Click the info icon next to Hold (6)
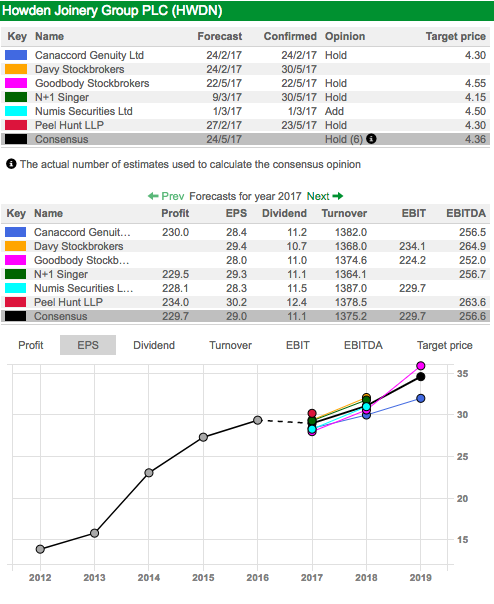Viewport: 494px width, 604px height. pyautogui.click(x=371, y=139)
